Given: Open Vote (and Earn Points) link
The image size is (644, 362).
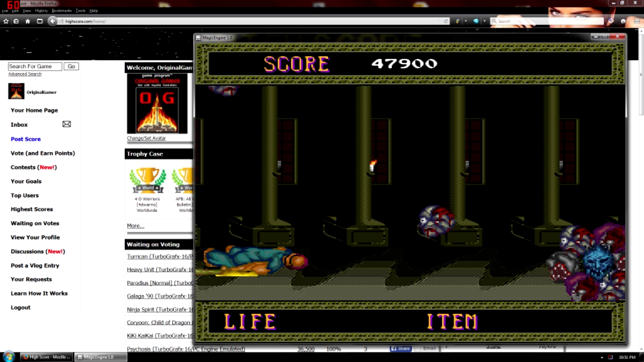Looking at the screenshot, I should click(x=43, y=153).
